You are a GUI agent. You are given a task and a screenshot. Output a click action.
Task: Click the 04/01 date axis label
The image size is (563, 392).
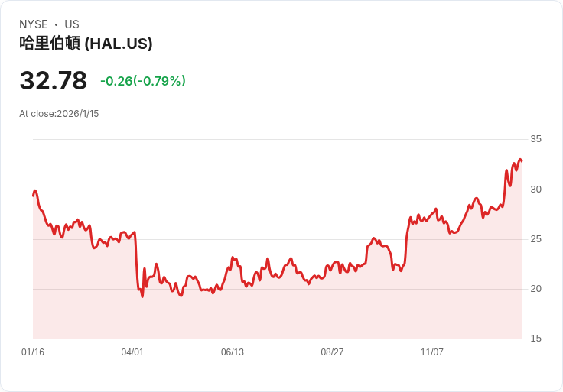tap(132, 352)
